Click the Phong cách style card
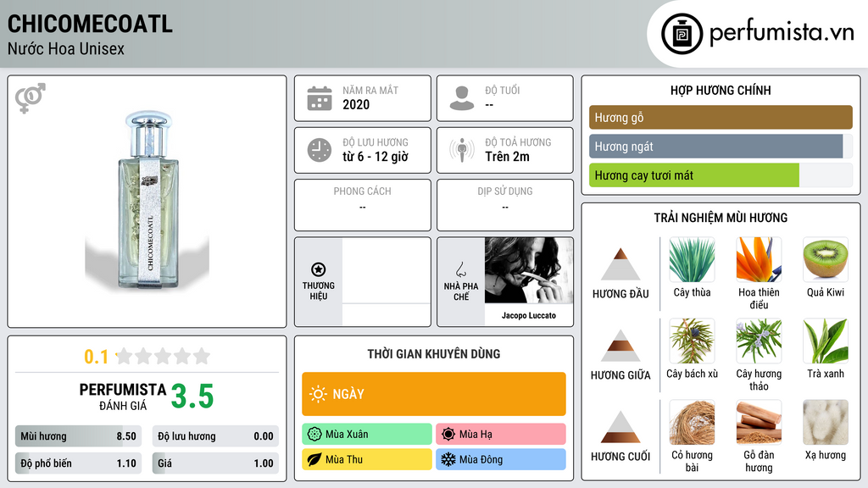This screenshot has height=488, width=868. coord(363,205)
